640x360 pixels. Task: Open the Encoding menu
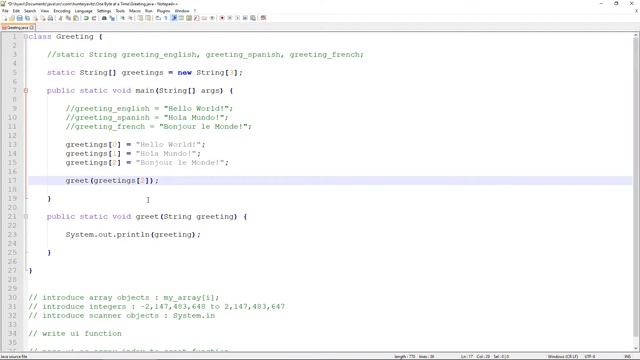[62, 11]
